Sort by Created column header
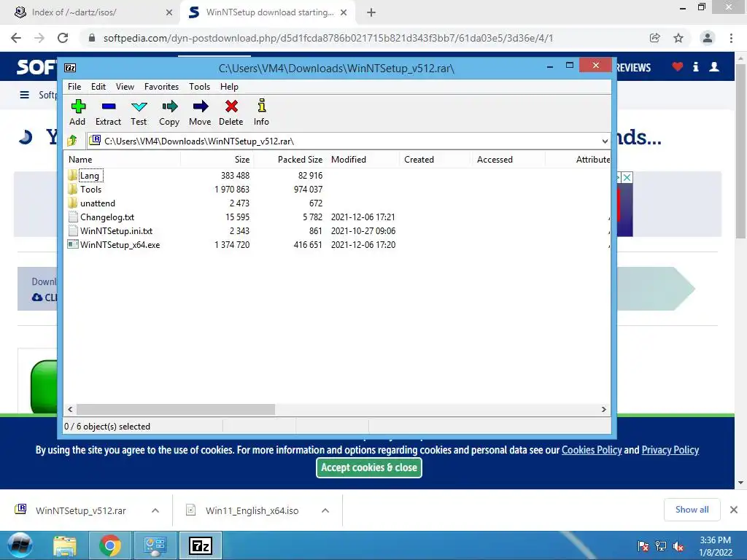 coord(436,160)
